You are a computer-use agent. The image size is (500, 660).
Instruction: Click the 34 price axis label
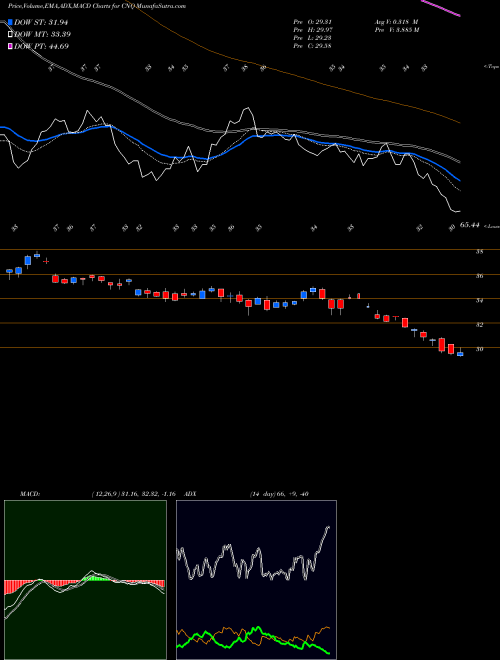pyautogui.click(x=479, y=301)
